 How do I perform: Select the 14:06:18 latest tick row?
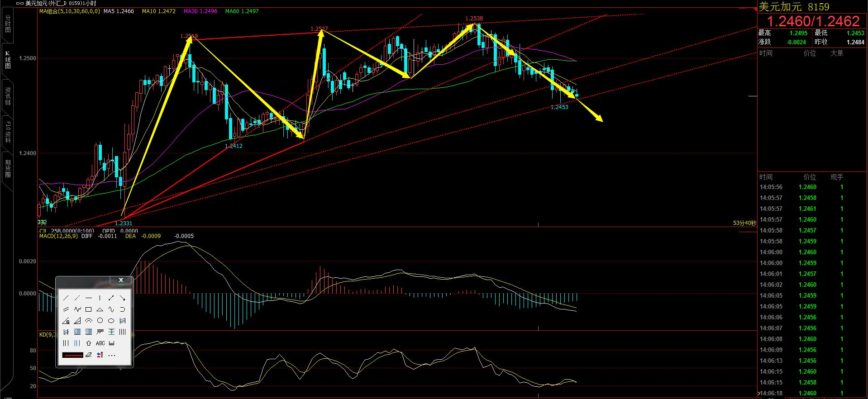click(812, 394)
